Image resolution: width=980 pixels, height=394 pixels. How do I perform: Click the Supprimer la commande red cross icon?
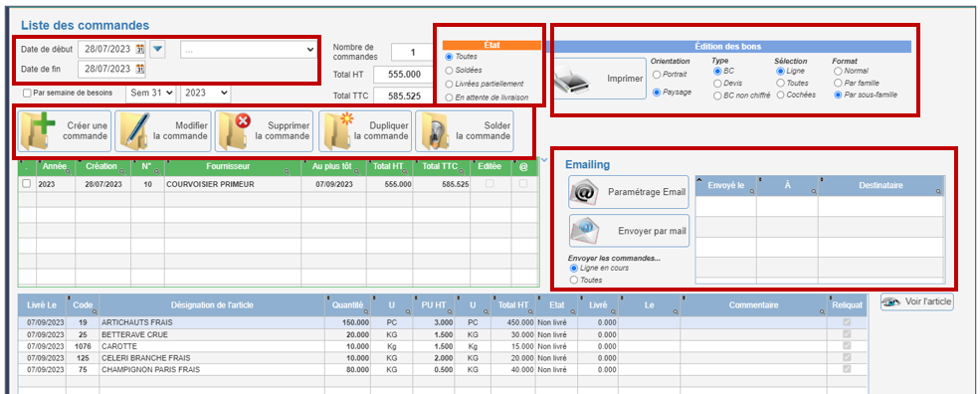pyautogui.click(x=234, y=131)
